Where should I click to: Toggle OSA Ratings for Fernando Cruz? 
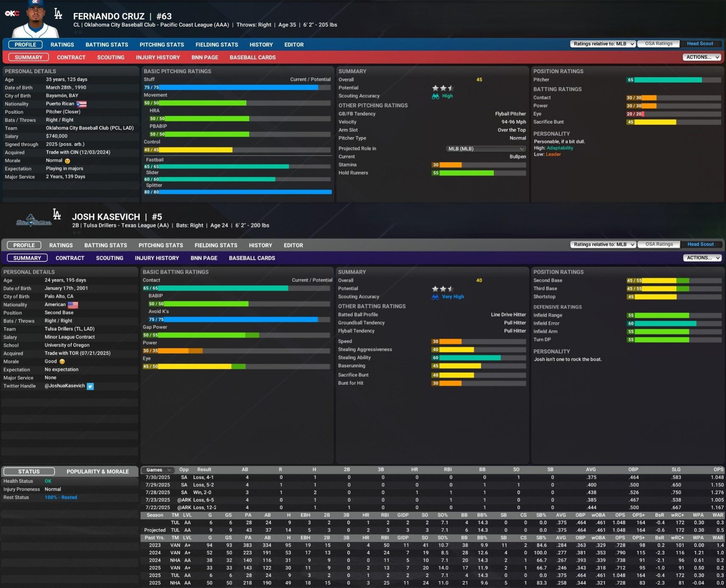pos(658,44)
